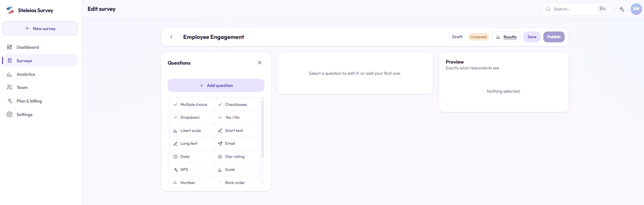Create a New survey
This screenshot has height=205, width=644.
point(40,28)
